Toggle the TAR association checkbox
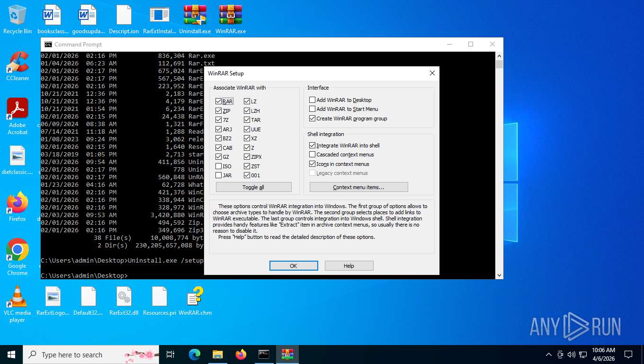Viewport: 644px width, 364px height. click(x=247, y=120)
